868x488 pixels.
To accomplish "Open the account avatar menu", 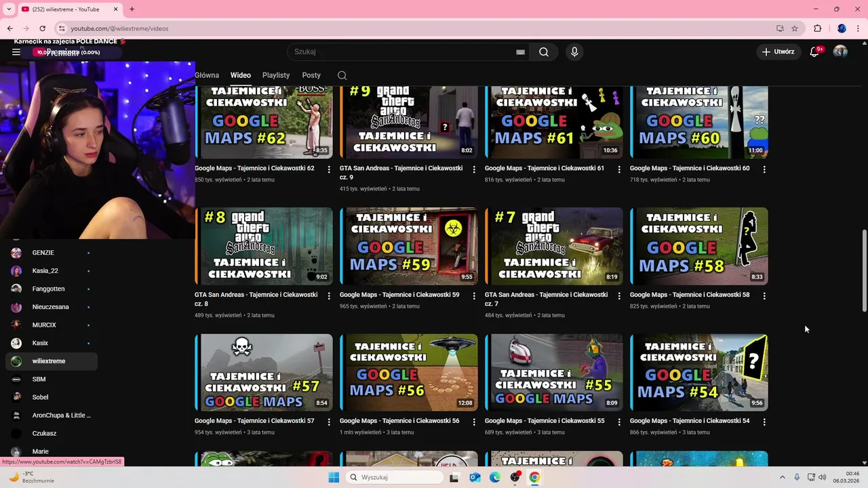I will 840,52.
